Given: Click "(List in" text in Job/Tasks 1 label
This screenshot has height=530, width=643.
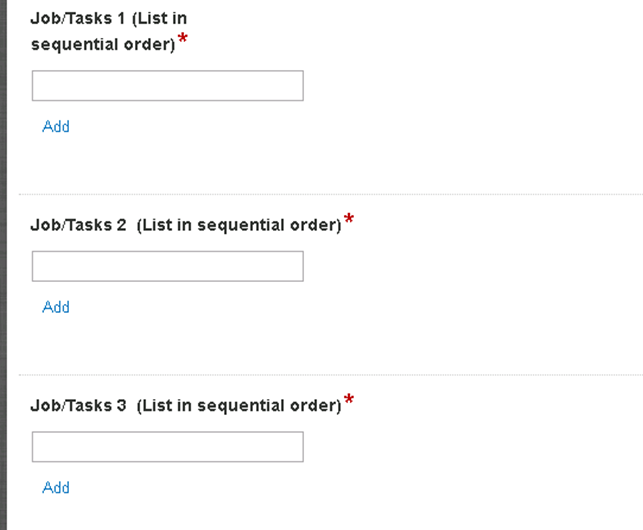Looking at the screenshot, I should pyautogui.click(x=160, y=19).
